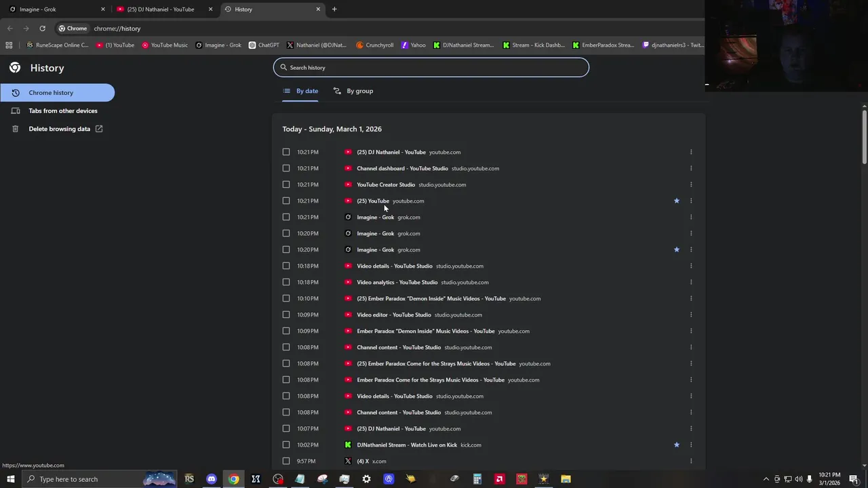Open the Yahoo bookmark
The image size is (868, 488).
pos(414,45)
